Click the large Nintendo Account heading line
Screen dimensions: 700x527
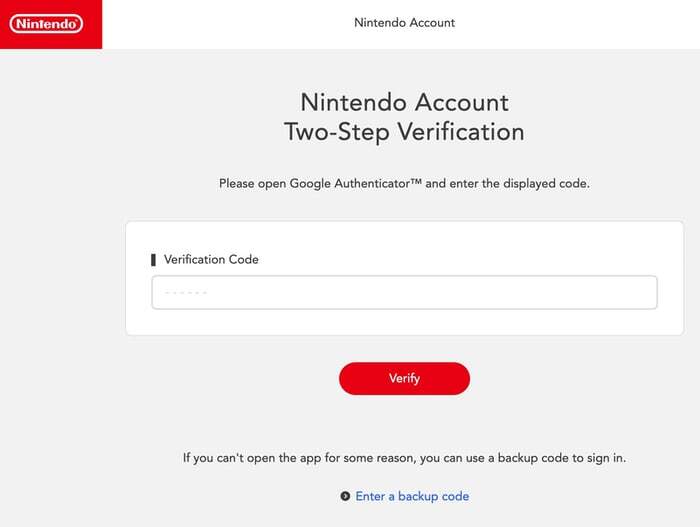click(404, 103)
